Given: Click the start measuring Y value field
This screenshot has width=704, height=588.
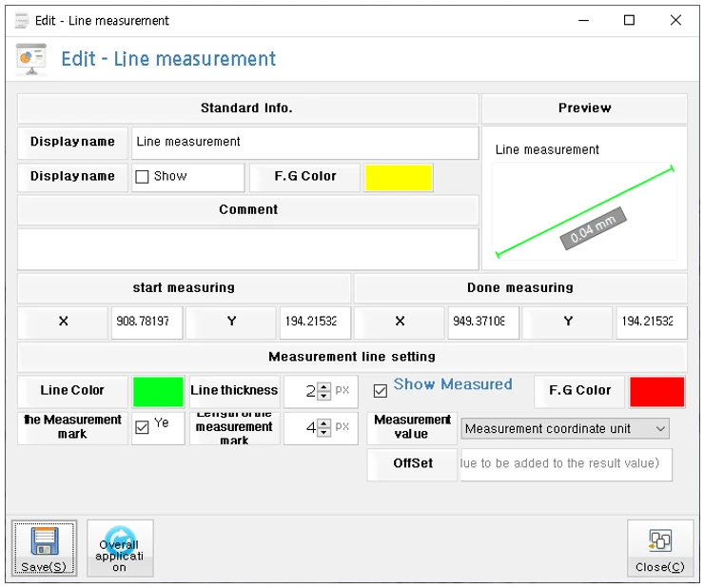Looking at the screenshot, I should (315, 323).
